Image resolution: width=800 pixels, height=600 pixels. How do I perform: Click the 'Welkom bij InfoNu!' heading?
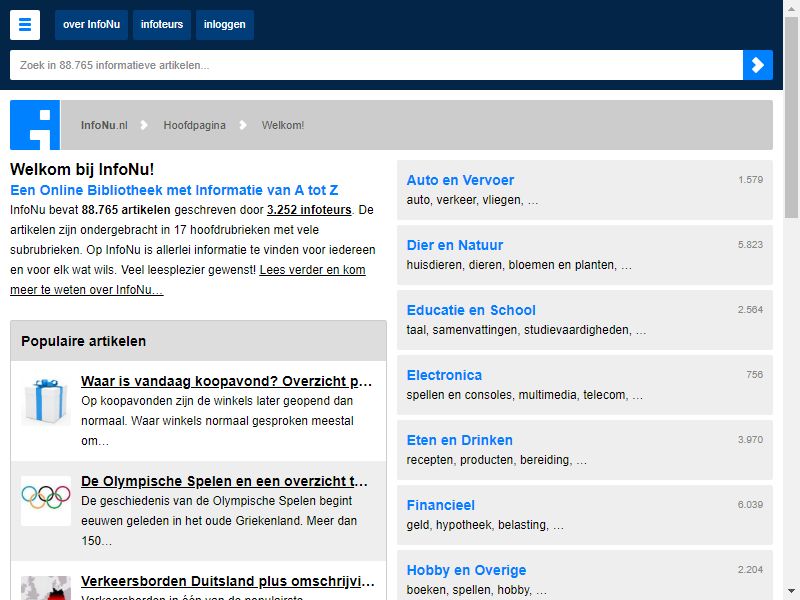coord(82,169)
